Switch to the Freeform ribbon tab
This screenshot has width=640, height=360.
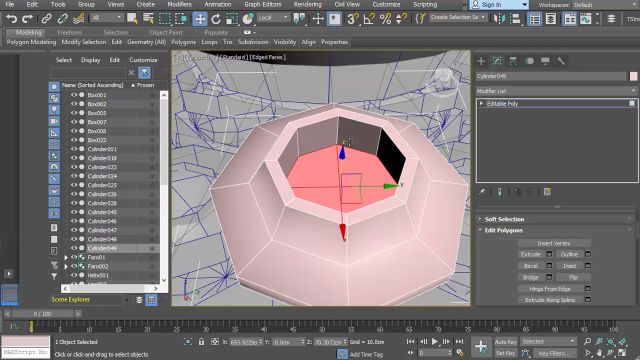tap(69, 32)
